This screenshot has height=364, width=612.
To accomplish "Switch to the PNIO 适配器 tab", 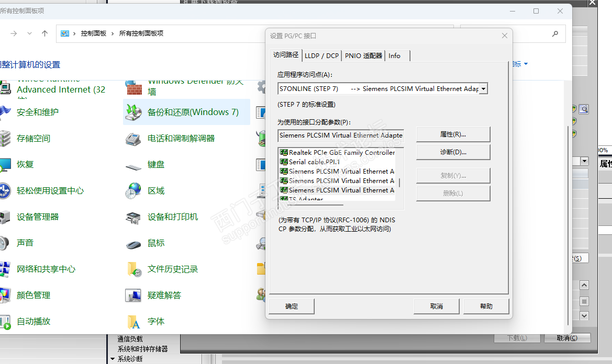I will click(x=363, y=56).
